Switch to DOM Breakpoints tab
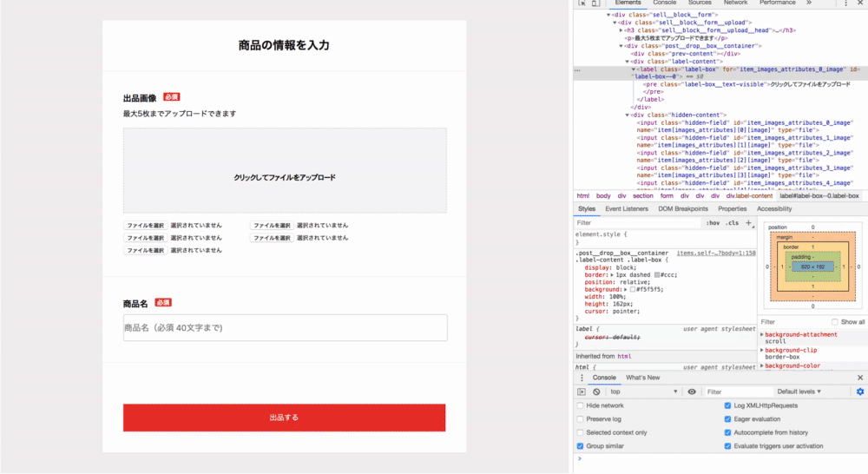 pyautogui.click(x=683, y=208)
